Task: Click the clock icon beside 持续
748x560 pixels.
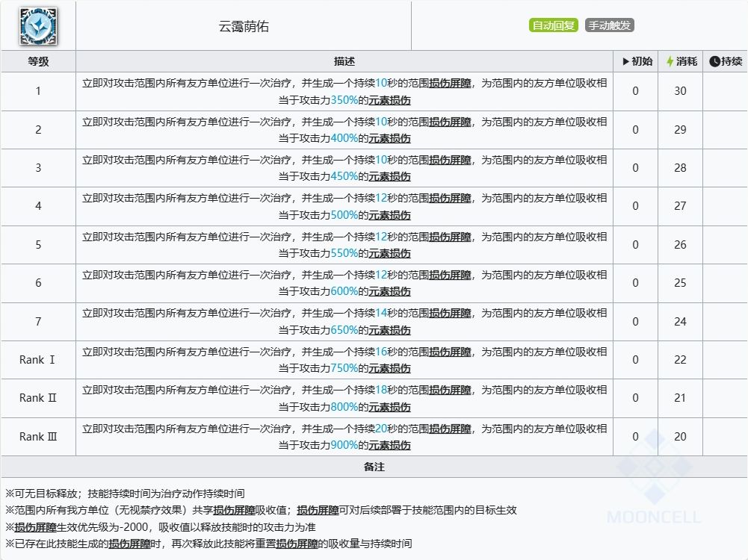Action: coord(714,61)
